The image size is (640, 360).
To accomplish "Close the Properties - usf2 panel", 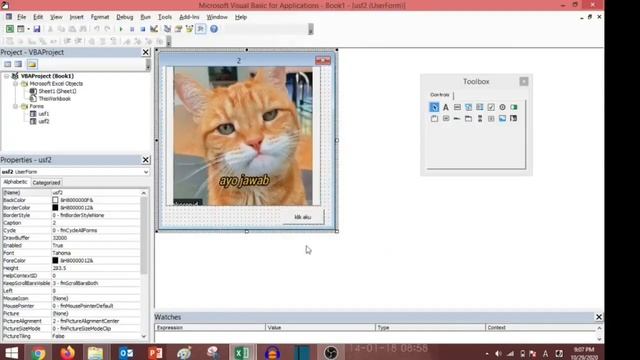I will pyautogui.click(x=146, y=160).
